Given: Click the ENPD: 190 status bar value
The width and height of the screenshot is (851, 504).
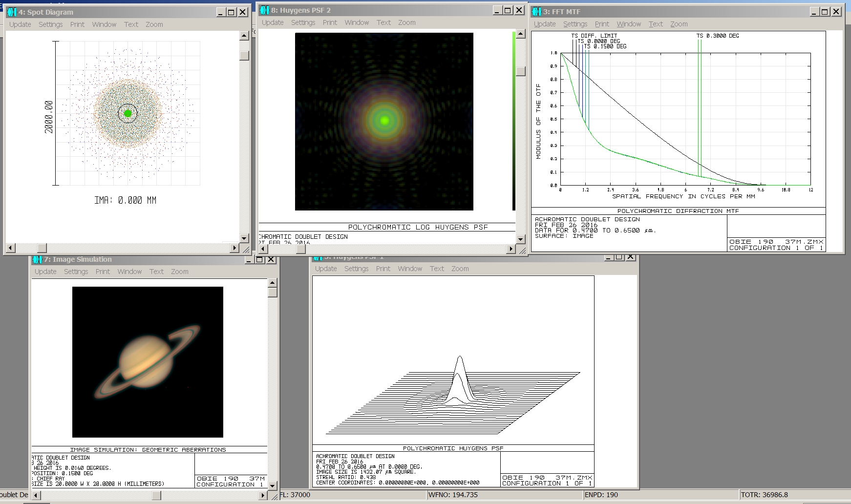Looking at the screenshot, I should tap(601, 495).
